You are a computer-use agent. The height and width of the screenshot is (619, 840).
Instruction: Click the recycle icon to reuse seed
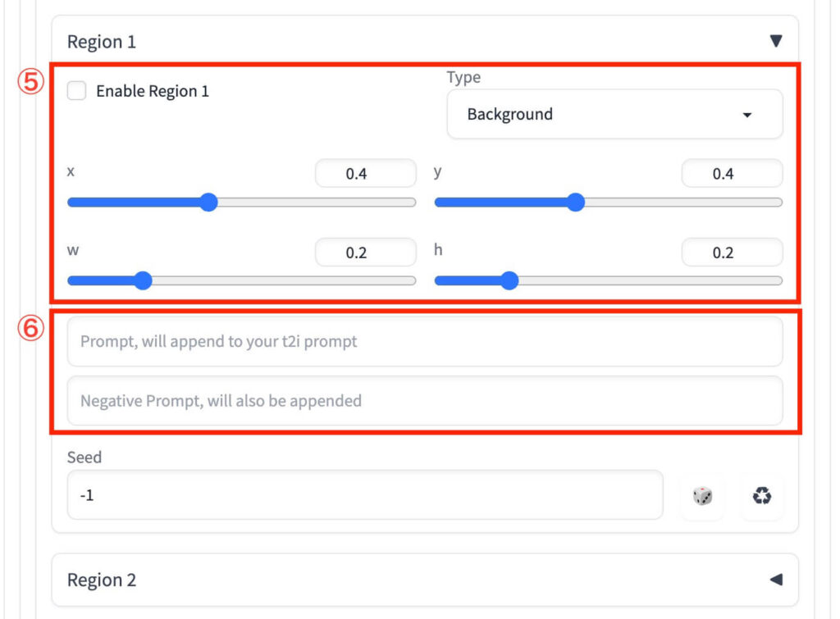pyautogui.click(x=762, y=495)
